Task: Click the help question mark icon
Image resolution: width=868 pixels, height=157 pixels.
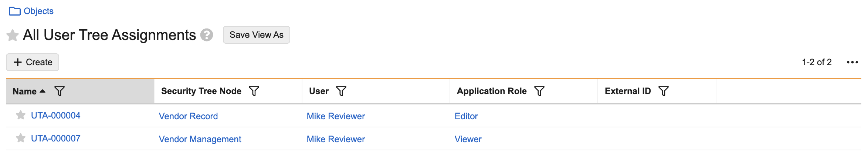Action: pos(207,35)
